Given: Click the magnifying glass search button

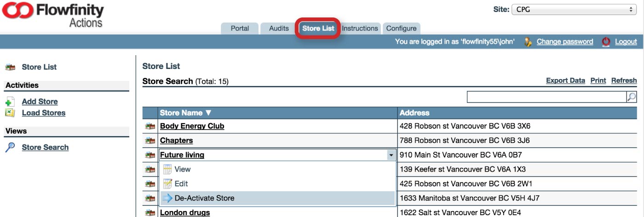Looking at the screenshot, I should (x=632, y=97).
